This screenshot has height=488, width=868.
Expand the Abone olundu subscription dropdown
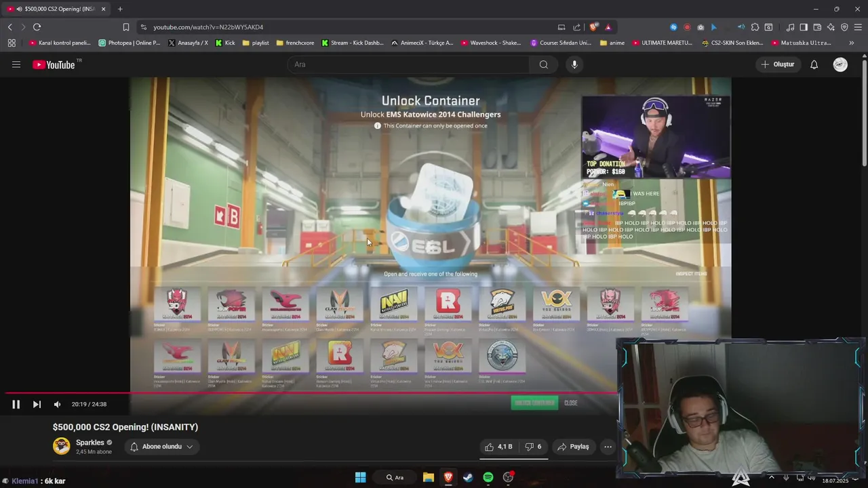(161, 447)
